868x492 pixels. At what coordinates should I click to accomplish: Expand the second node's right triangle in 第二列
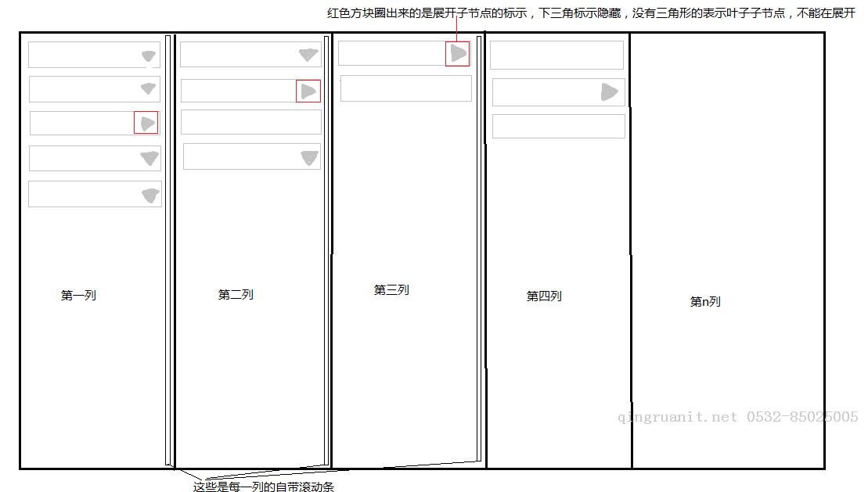[x=308, y=92]
